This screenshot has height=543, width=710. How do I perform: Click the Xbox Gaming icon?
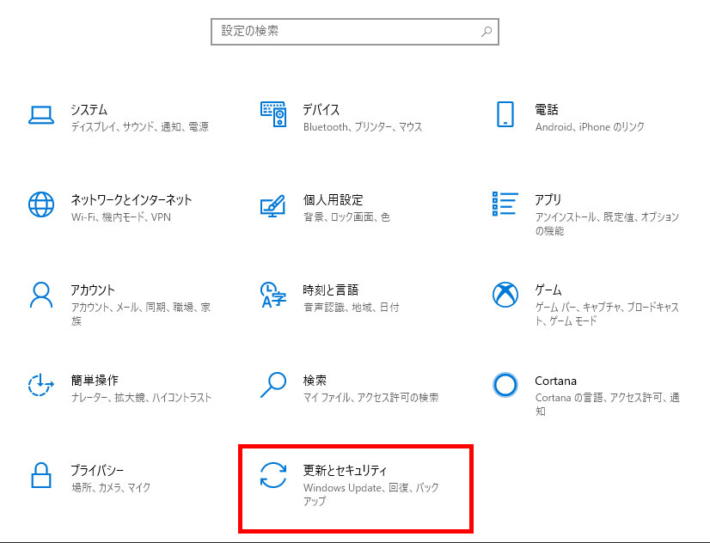505,295
